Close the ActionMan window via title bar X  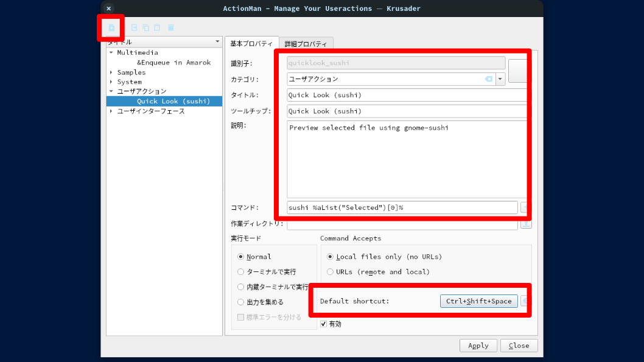[108, 9]
